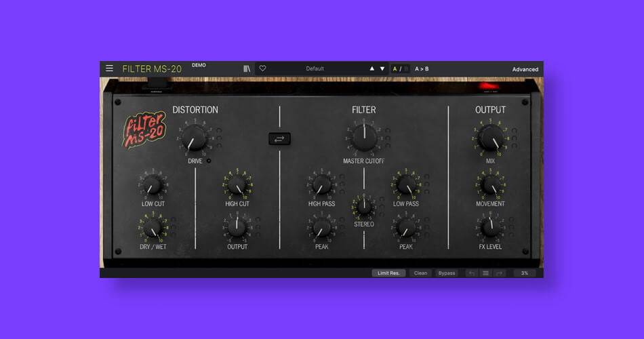Open the Advanced panel

tap(525, 69)
